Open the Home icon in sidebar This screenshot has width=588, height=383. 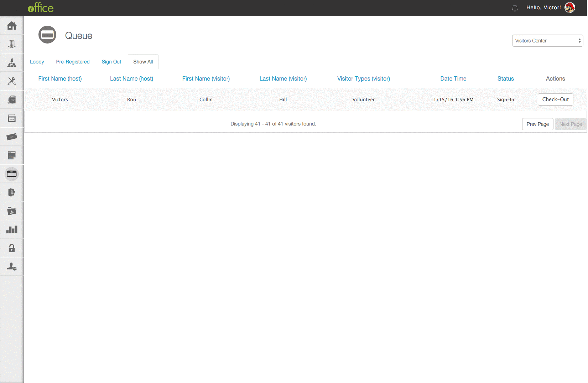(12, 26)
